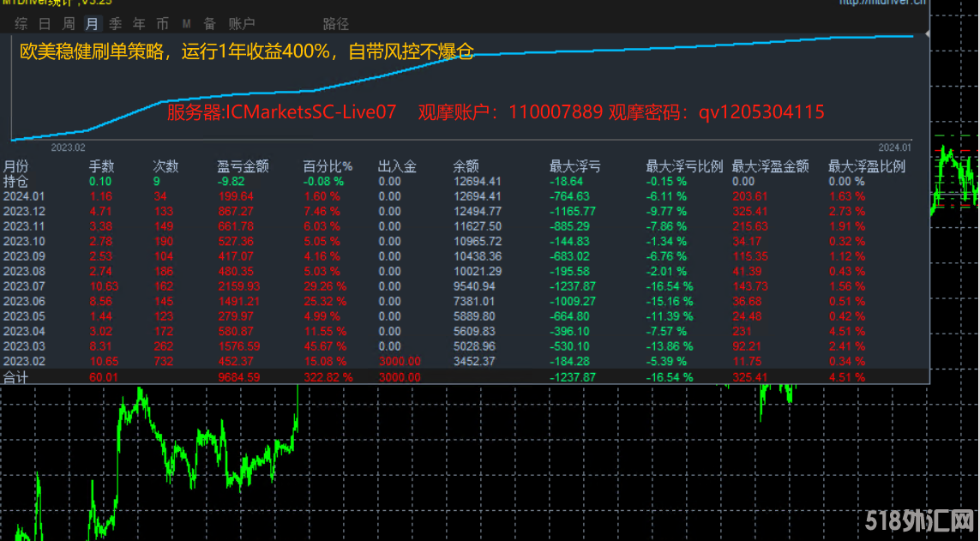Viewport: 980px width, 541px height.
Task: Switch to the 季 quarterly tab
Action: (116, 24)
